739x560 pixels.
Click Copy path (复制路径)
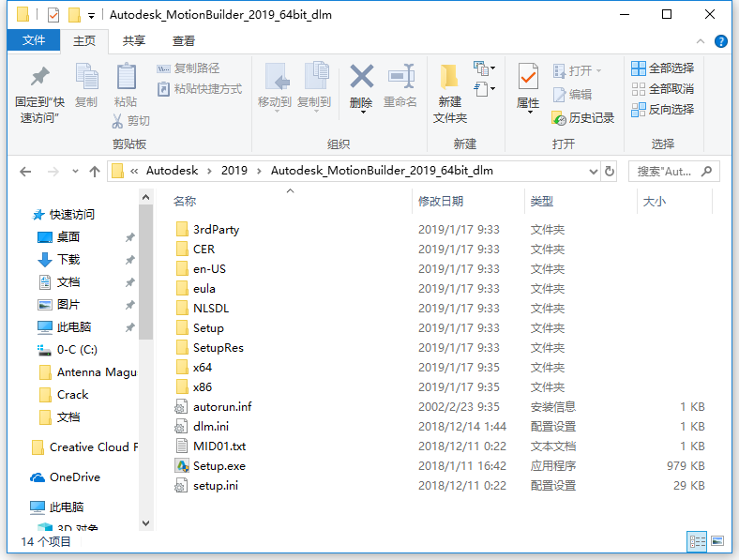189,68
